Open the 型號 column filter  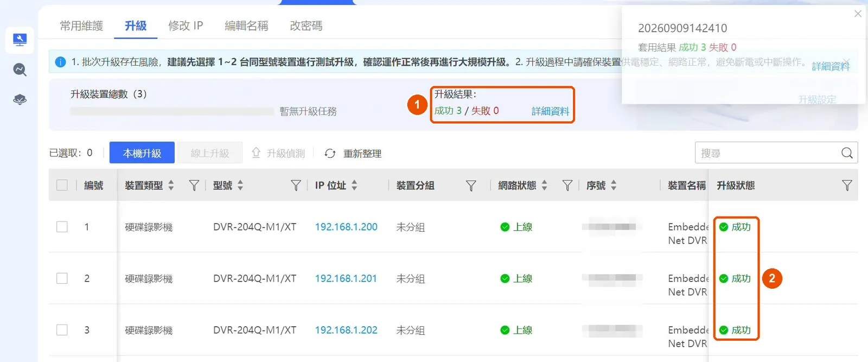(x=296, y=186)
